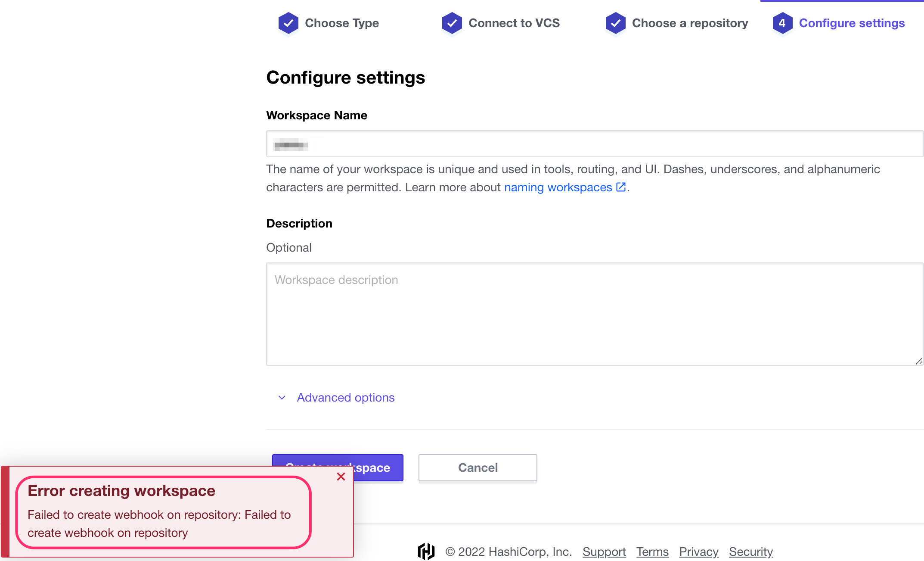Go to the Choose Type step
The width and height of the screenshot is (924, 561).
point(342,23)
